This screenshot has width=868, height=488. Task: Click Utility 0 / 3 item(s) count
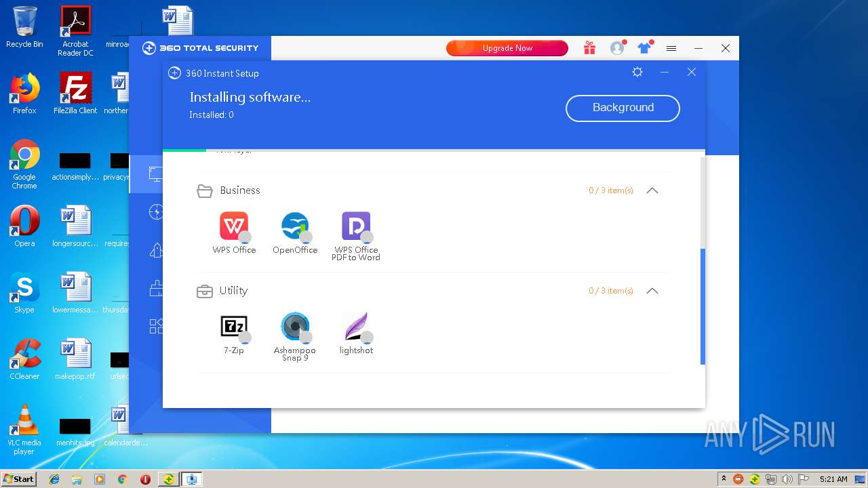611,291
